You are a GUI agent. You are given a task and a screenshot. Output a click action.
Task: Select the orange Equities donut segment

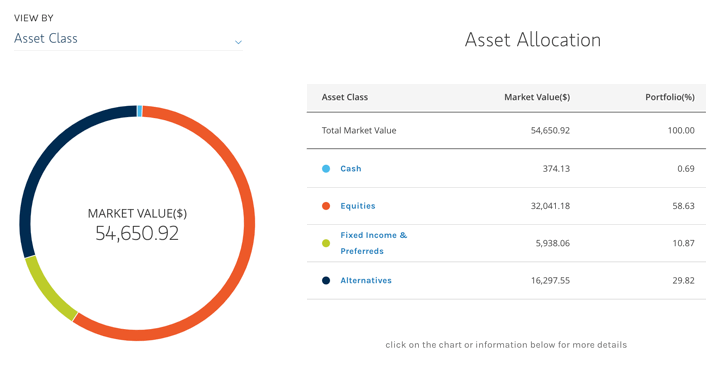pos(248,223)
